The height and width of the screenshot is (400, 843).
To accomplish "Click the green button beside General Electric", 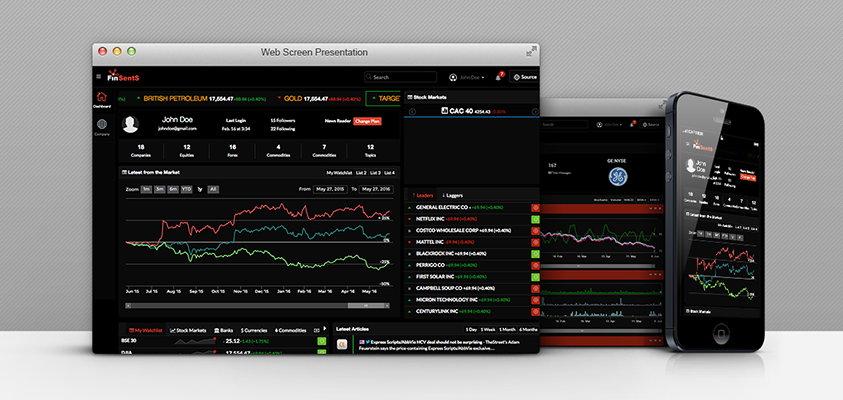I will point(535,209).
